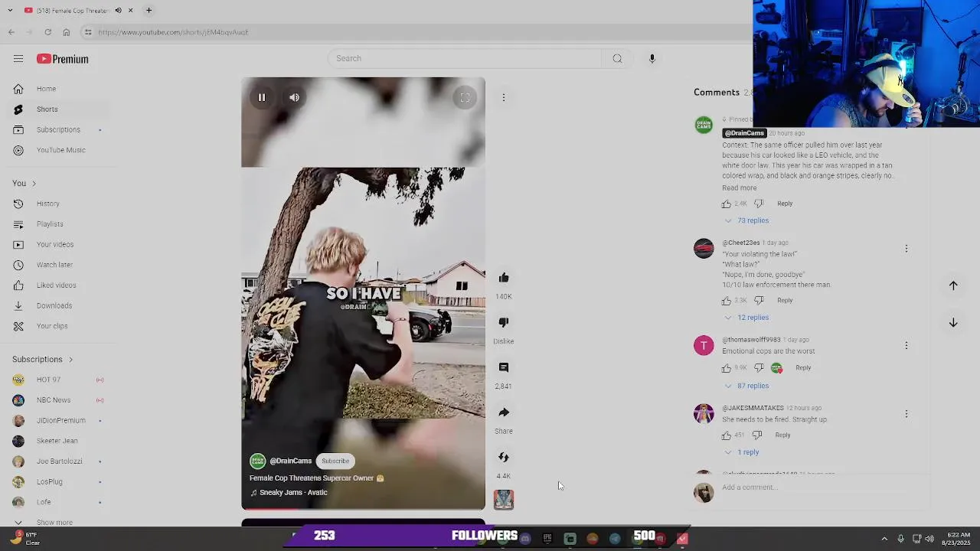Expand 1 reply under @JAKESMMATAKES comment
The width and height of the screenshot is (980, 551).
tap(743, 452)
